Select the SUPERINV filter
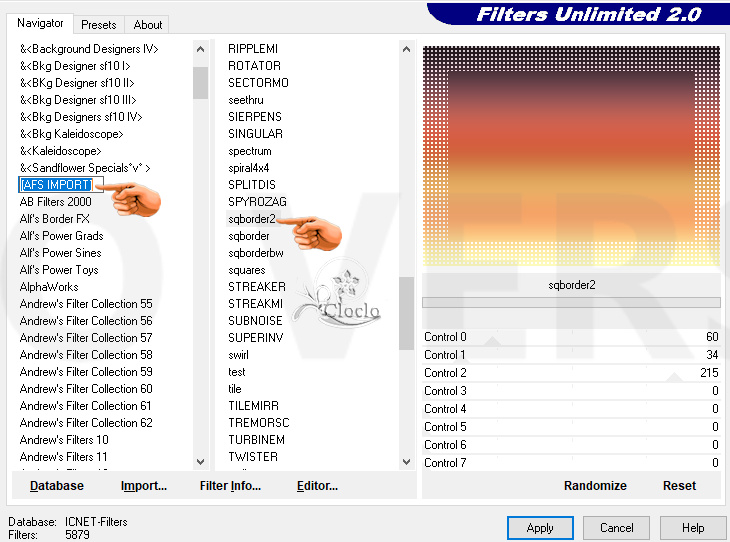The width and height of the screenshot is (730, 542). pos(256,338)
